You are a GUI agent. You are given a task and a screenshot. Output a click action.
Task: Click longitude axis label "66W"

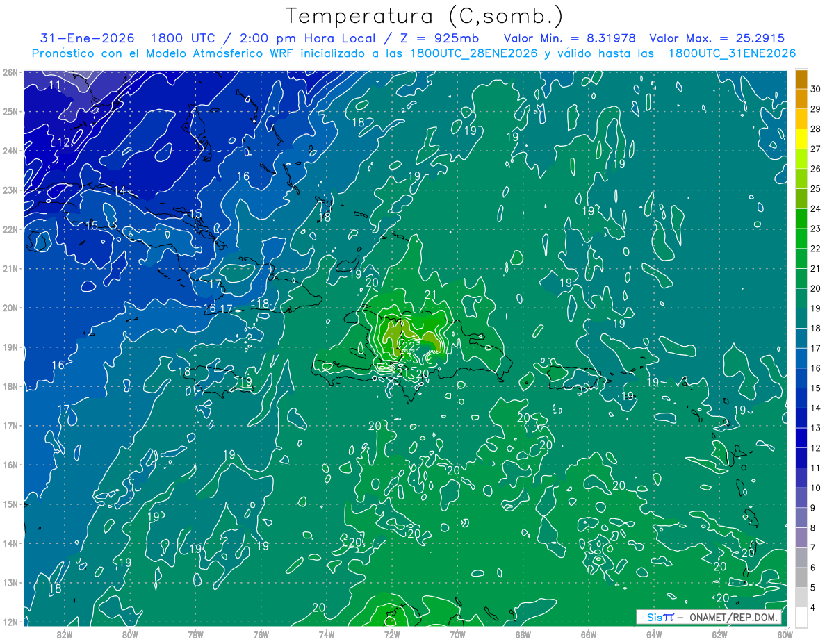point(588,634)
